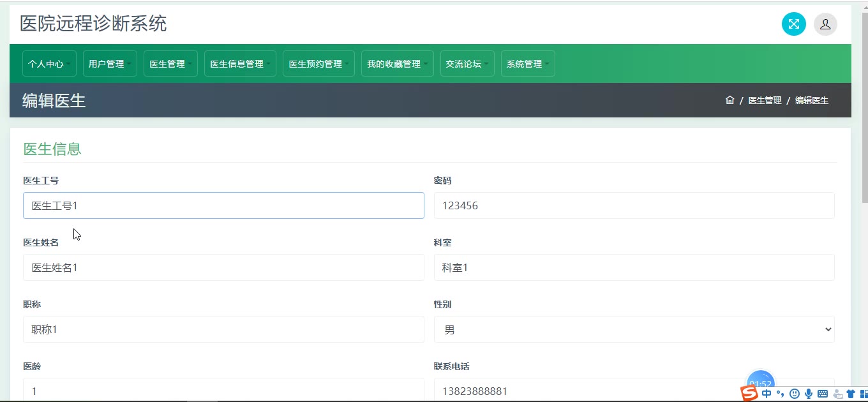Toggle Chinese punctuation mode icon
The width and height of the screenshot is (868, 402).
pos(780,394)
